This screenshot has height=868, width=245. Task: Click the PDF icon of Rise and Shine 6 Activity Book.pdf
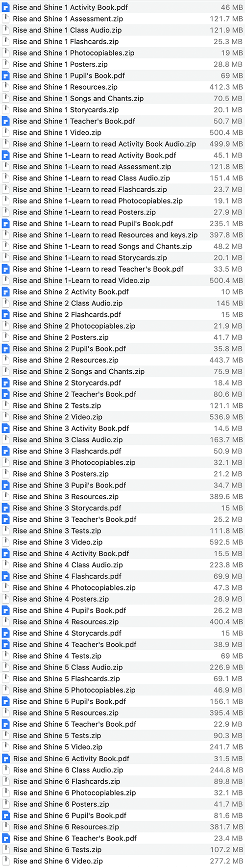coord(6,758)
